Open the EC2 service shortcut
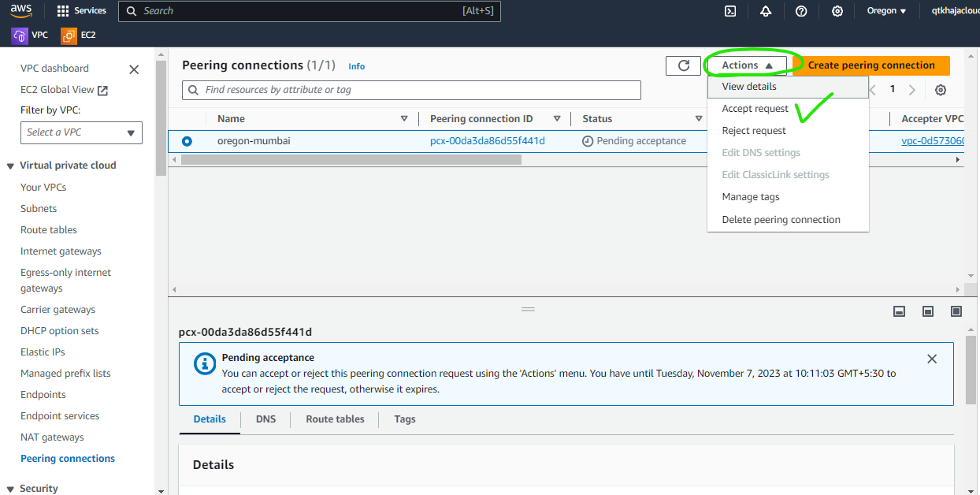 pyautogui.click(x=79, y=35)
